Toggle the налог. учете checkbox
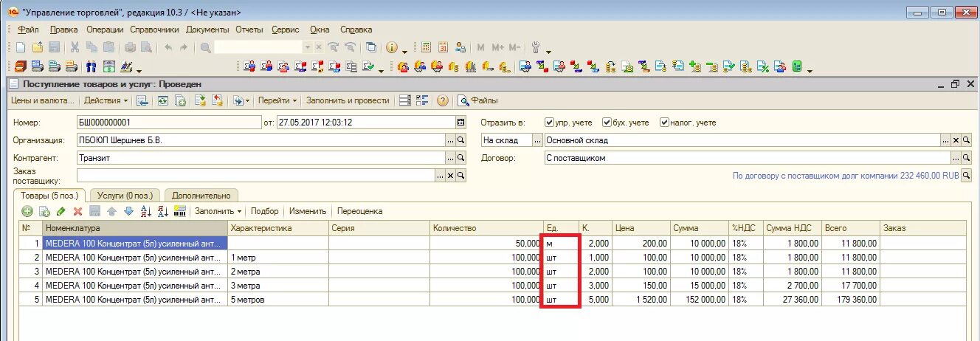 664,123
